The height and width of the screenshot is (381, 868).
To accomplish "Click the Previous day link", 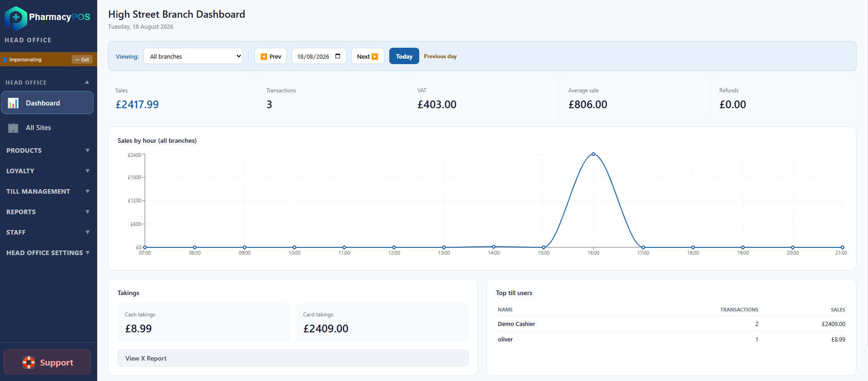I will (440, 56).
